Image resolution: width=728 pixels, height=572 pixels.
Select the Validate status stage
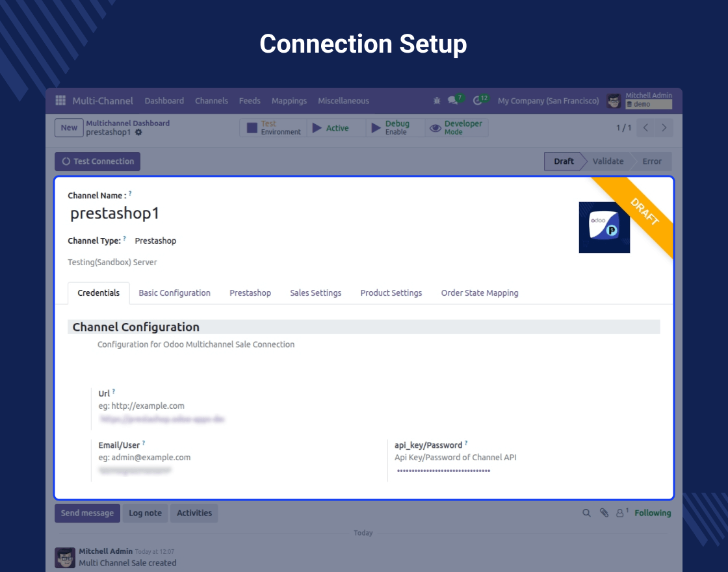pos(608,161)
